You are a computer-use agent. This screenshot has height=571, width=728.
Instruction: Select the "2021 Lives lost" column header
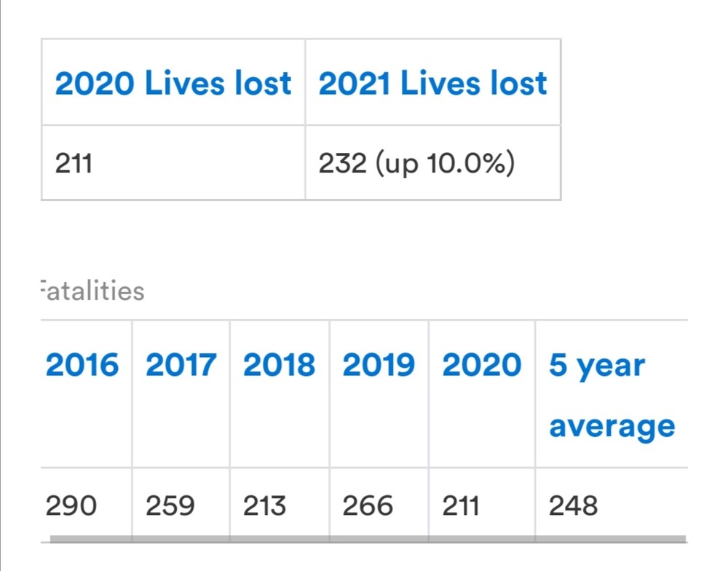tap(432, 84)
